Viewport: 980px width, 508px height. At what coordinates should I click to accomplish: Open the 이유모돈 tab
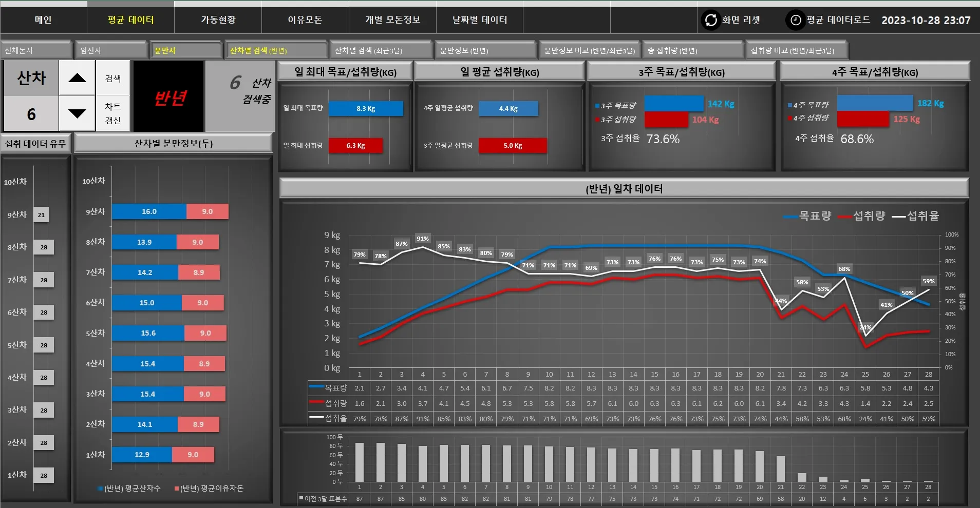tap(305, 20)
